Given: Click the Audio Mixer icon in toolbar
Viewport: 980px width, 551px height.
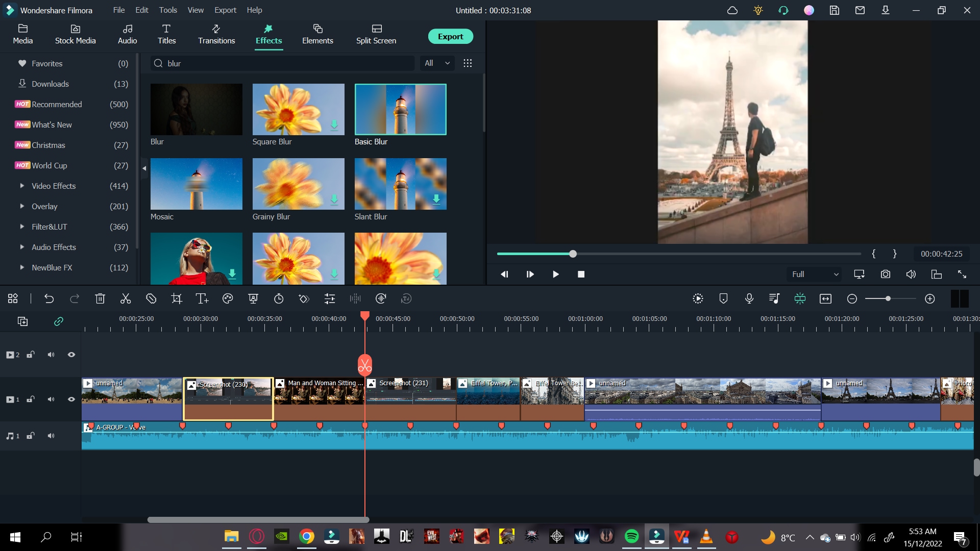Looking at the screenshot, I should pos(355,298).
